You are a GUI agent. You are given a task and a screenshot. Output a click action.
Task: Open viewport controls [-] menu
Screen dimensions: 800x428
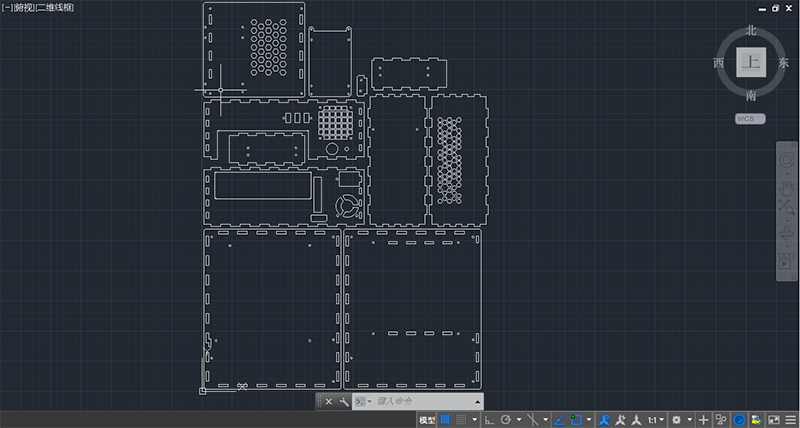click(7, 8)
